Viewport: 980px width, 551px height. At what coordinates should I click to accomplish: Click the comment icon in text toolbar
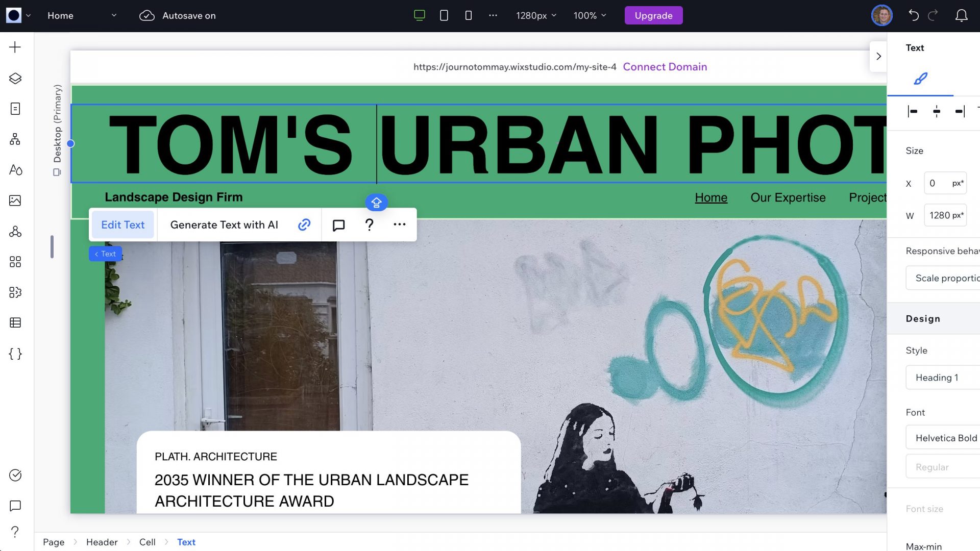338,225
